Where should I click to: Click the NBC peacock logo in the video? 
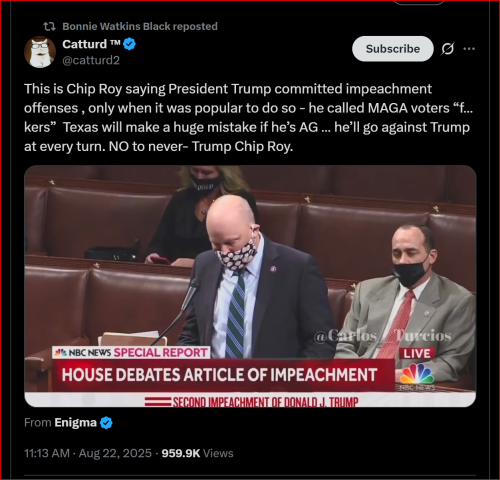pyautogui.click(x=417, y=374)
